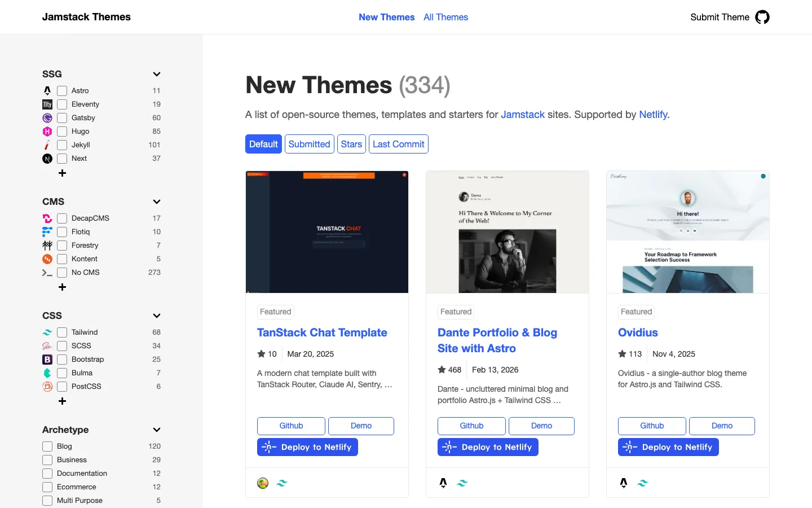
Task: Sort themes by Submitted
Action: point(309,144)
